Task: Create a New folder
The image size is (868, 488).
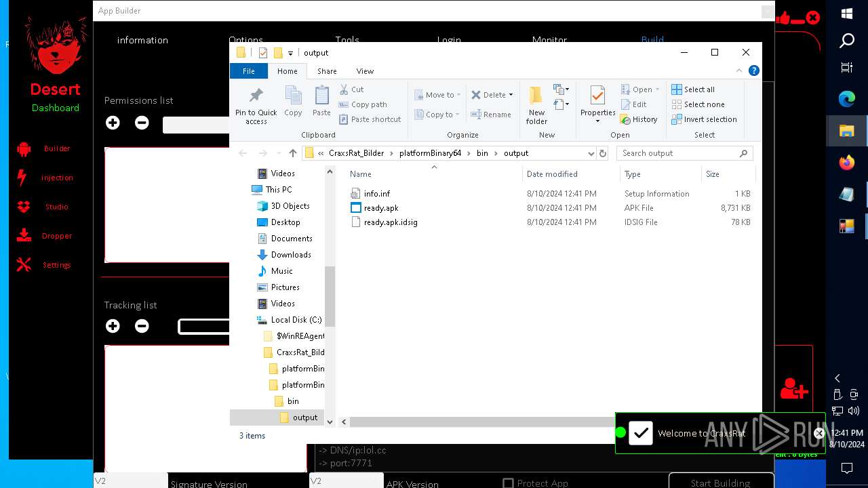Action: click(x=536, y=106)
